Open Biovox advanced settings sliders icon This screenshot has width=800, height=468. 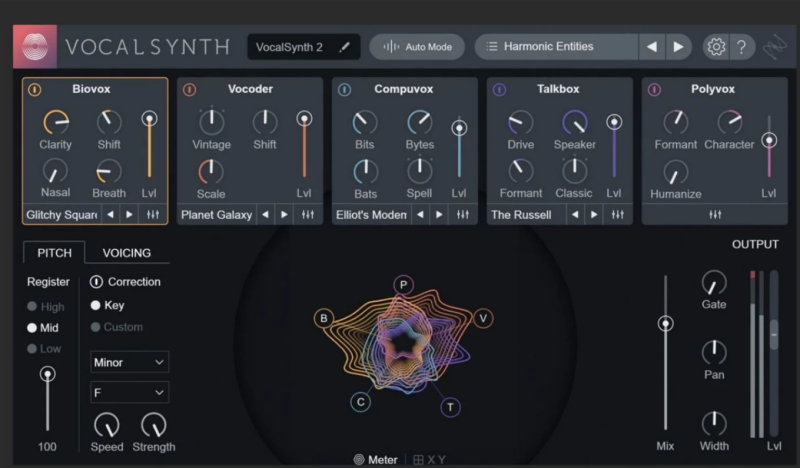(153, 214)
